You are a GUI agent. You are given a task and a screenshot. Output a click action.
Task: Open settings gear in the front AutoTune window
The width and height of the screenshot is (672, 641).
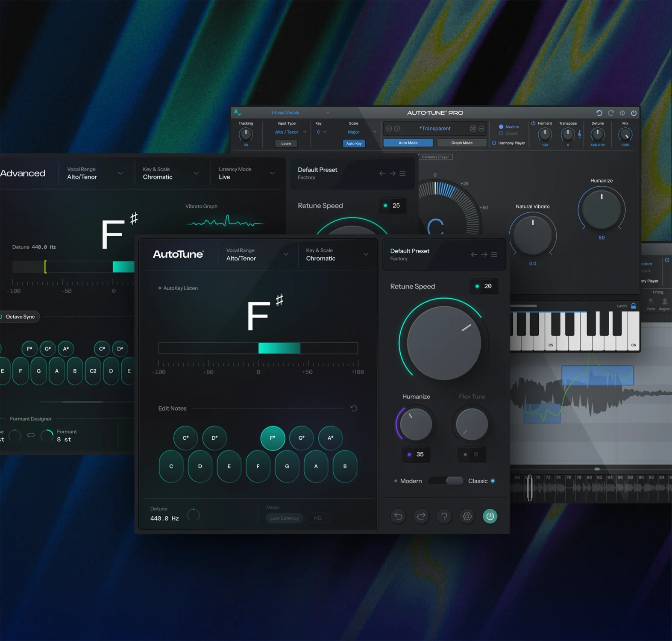pos(467,516)
